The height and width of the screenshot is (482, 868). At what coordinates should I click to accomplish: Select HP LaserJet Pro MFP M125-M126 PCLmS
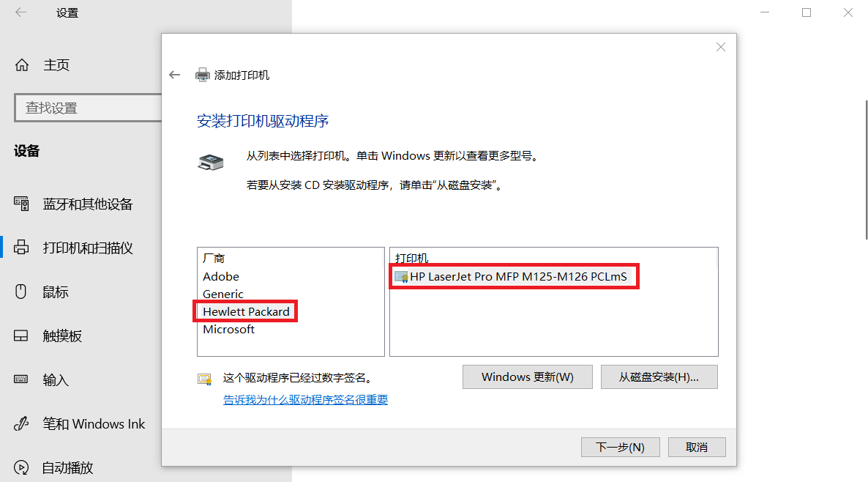[513, 276]
